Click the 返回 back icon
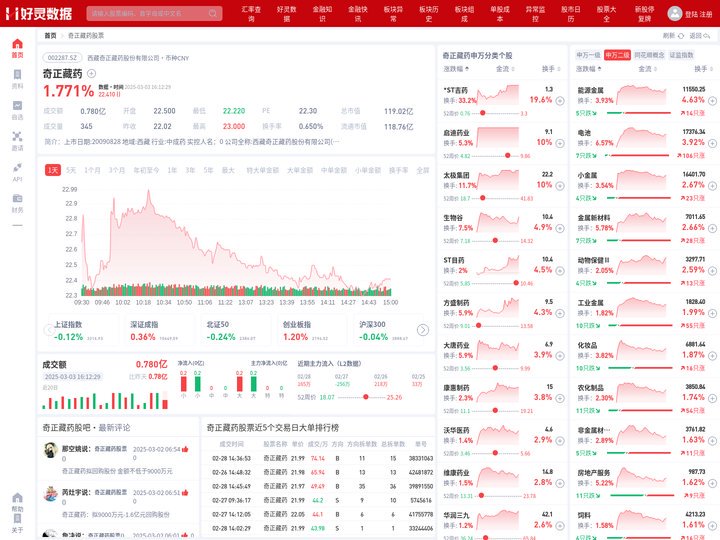720x540 pixels. coord(707,35)
